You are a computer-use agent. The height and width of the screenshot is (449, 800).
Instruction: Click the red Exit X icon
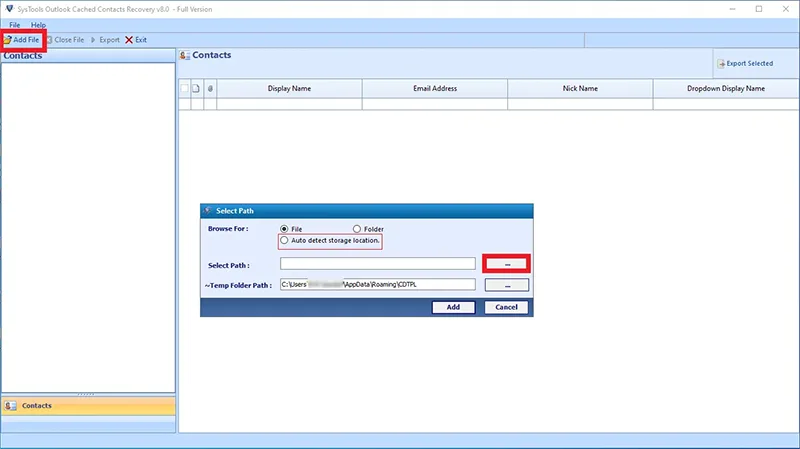tap(129, 39)
